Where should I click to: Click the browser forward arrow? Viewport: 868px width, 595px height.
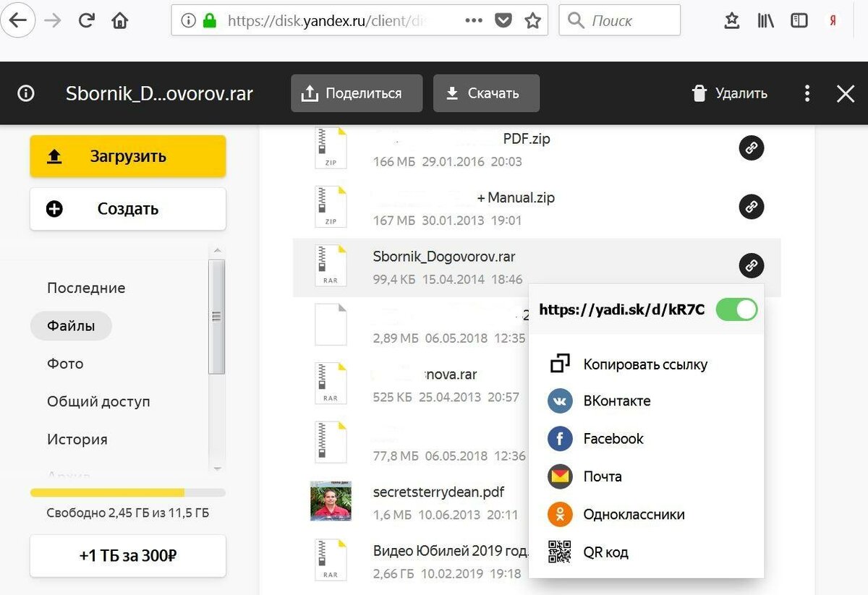click(x=53, y=20)
